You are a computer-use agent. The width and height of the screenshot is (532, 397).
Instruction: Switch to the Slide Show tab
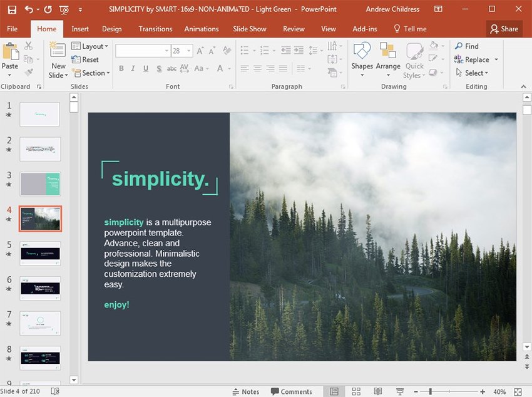click(250, 29)
